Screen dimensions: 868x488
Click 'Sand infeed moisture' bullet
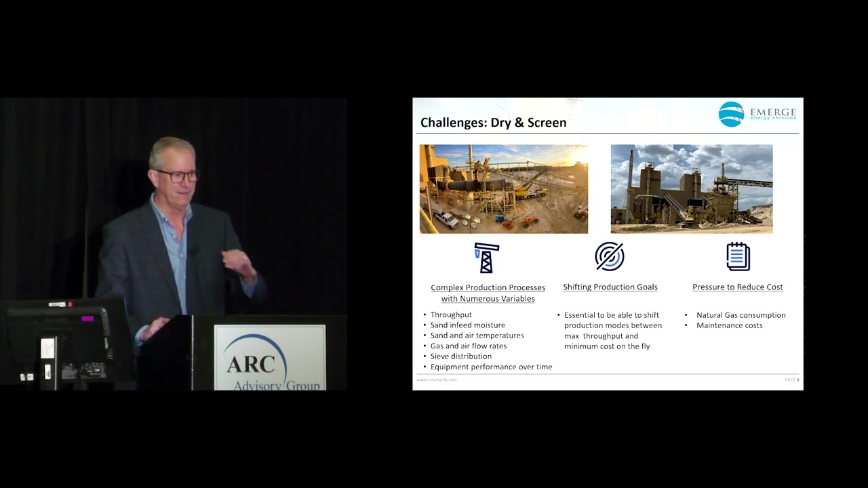(x=467, y=325)
